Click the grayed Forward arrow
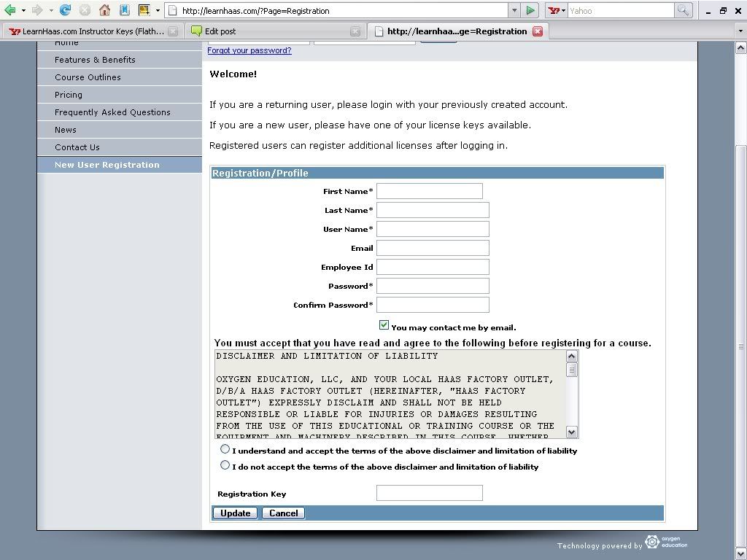The height and width of the screenshot is (560, 747). click(37, 10)
